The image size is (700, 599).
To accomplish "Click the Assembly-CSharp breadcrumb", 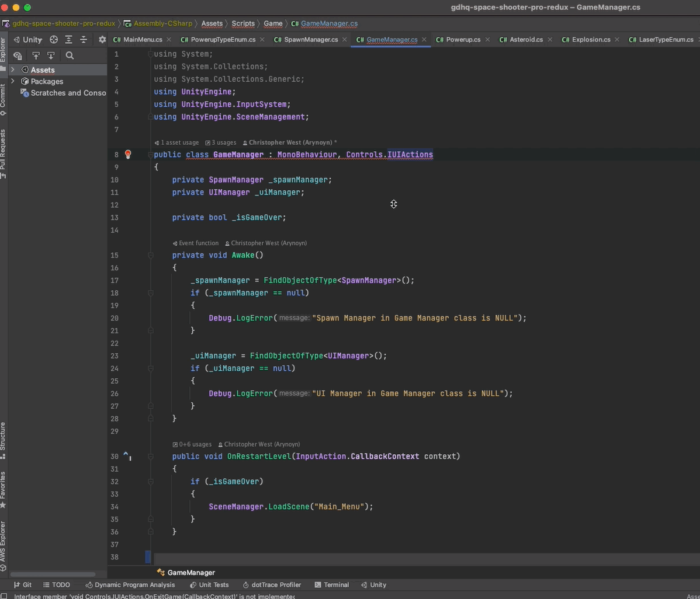I will 158,23.
